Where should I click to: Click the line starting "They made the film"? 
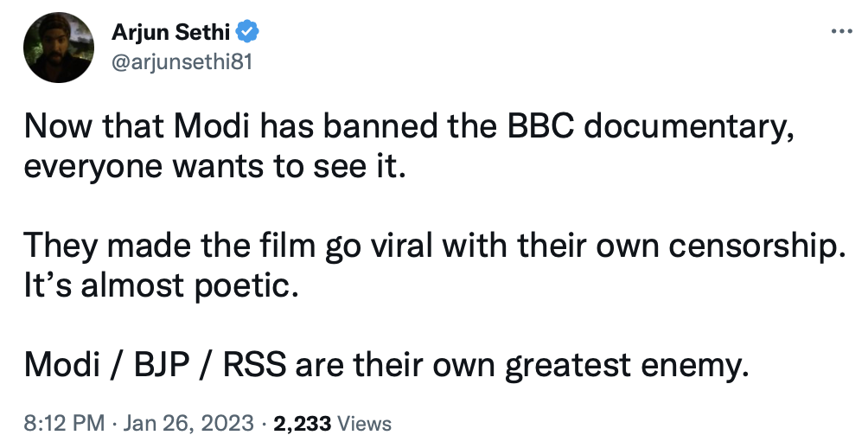pyautogui.click(x=432, y=247)
